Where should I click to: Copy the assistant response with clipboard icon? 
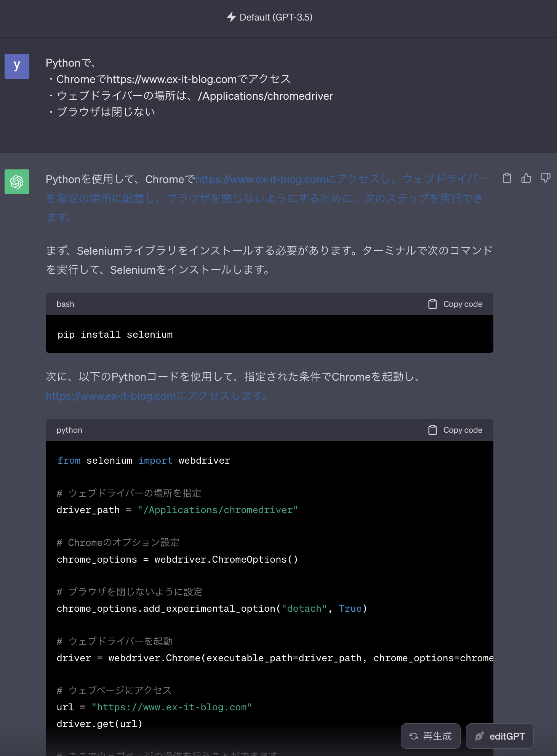(507, 178)
